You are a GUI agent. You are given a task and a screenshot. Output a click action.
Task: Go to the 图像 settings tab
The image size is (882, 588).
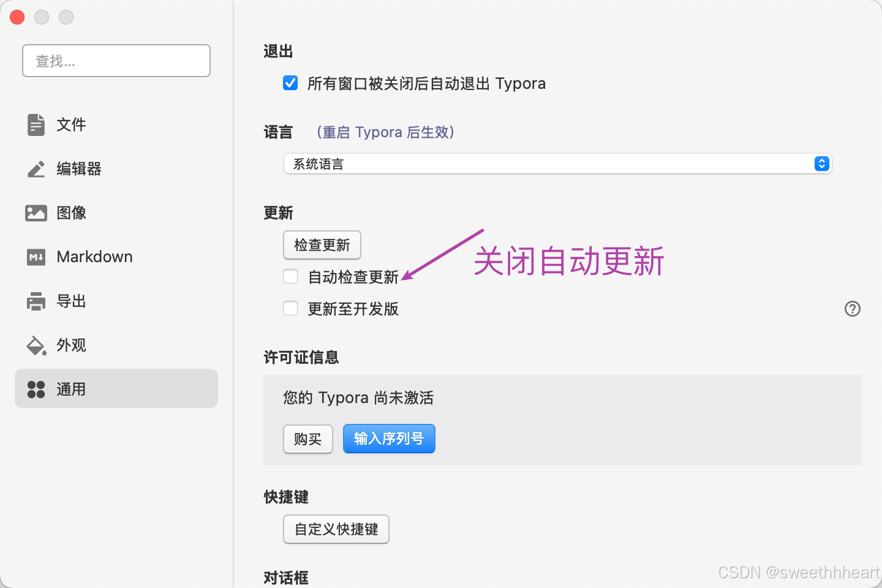(116, 213)
